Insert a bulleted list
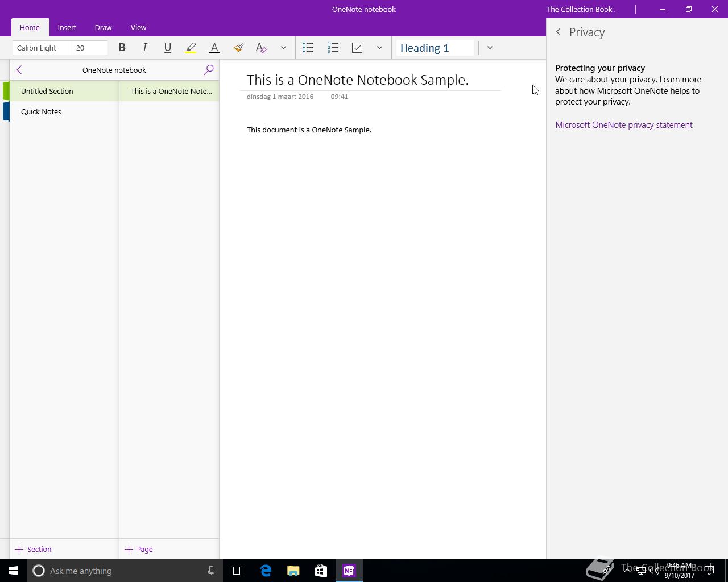 308,48
